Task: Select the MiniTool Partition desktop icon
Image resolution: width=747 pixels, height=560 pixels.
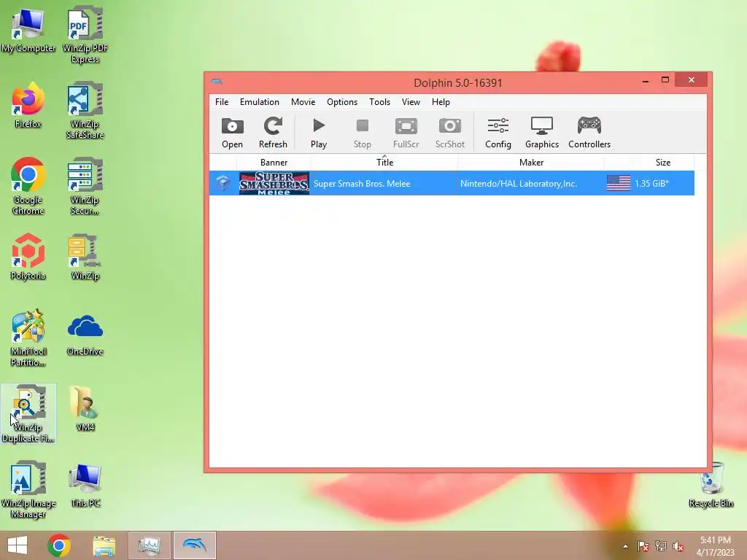Action: [28, 338]
